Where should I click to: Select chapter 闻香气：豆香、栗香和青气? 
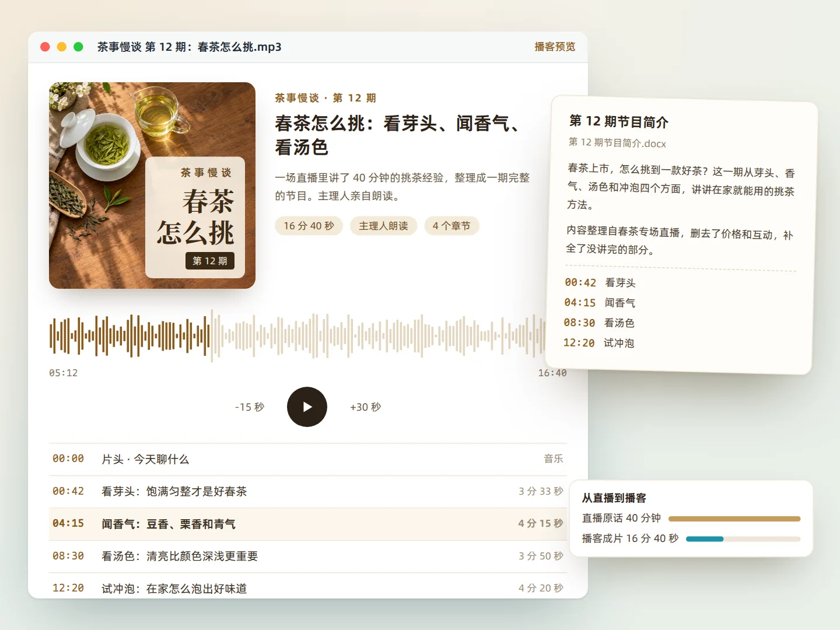pyautogui.click(x=308, y=524)
